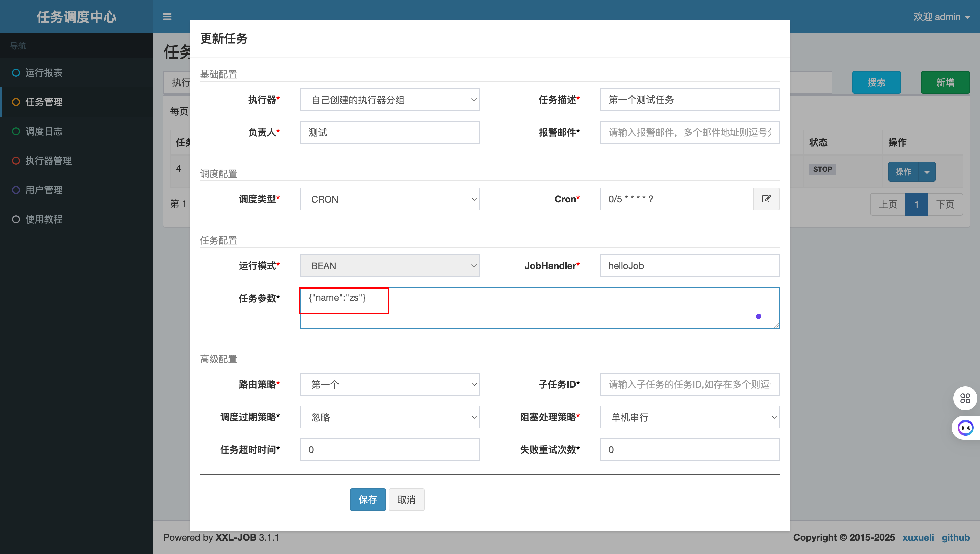Expand the 调度类型 CRON dropdown
980x554 pixels.
point(390,199)
